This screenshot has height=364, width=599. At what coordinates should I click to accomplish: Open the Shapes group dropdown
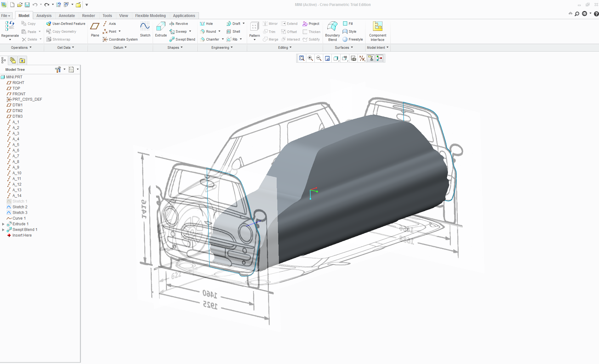pos(175,48)
